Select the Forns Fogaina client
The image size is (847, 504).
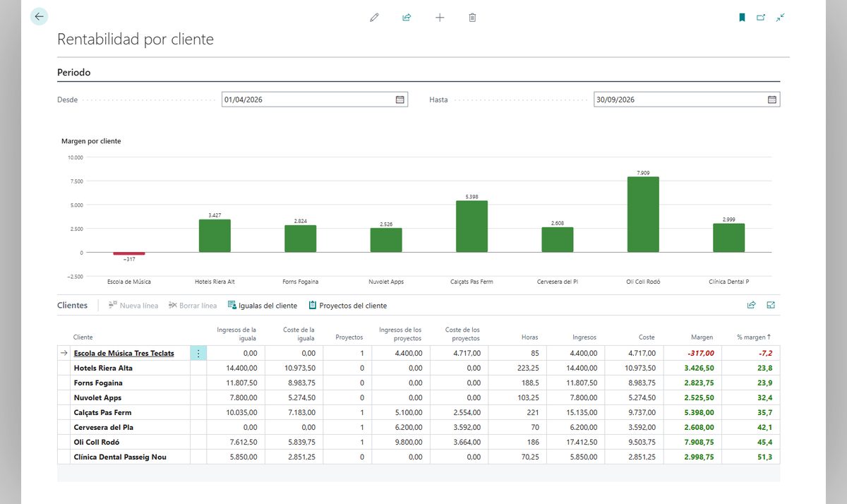(98, 383)
